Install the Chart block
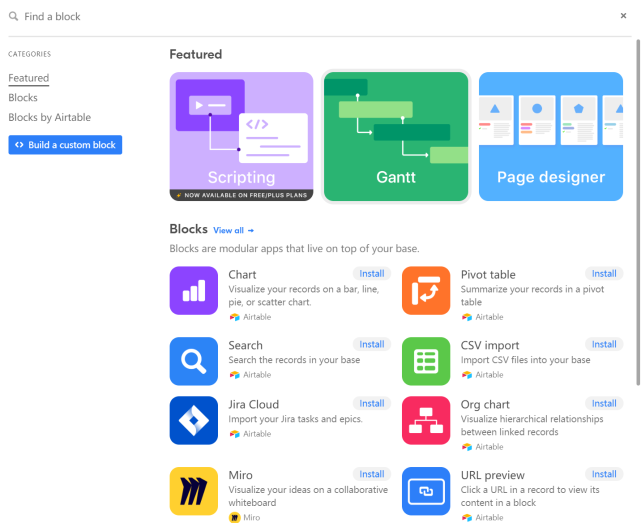 (372, 274)
